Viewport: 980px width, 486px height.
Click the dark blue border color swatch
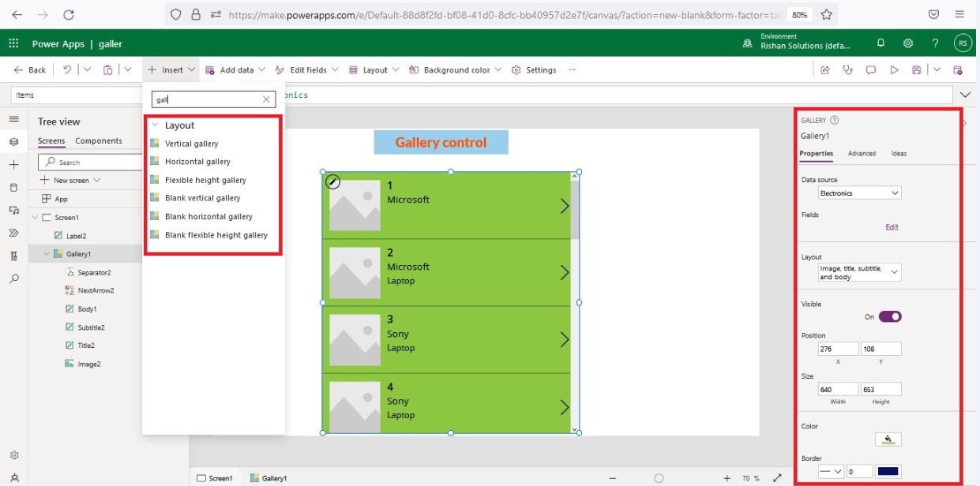coord(888,472)
